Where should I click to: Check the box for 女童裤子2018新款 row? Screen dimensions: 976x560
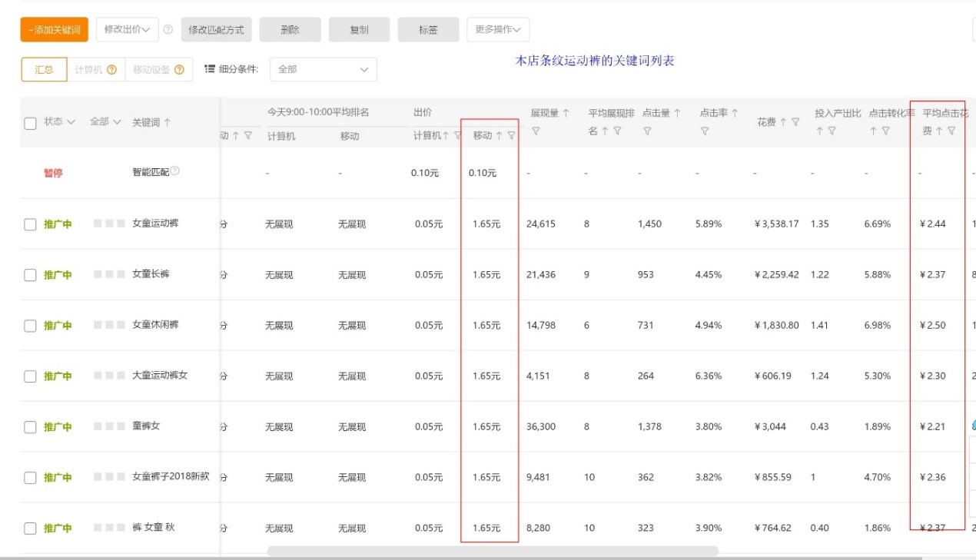point(30,478)
